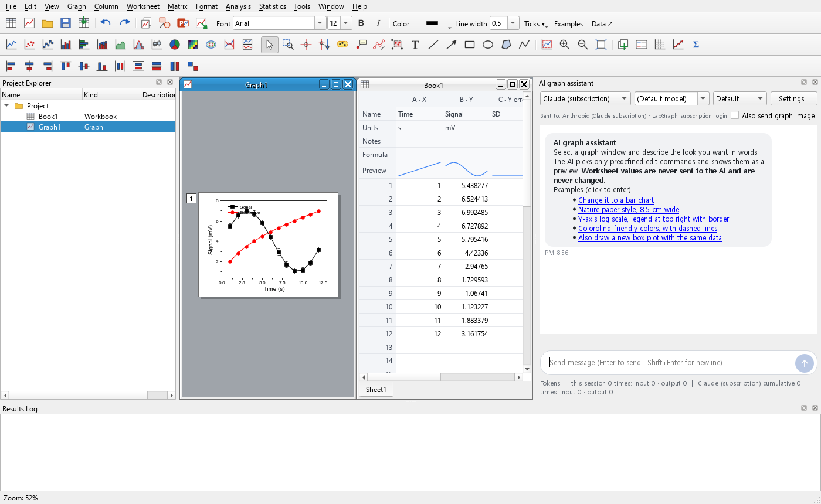Open the yellow folder icon

[x=48, y=23]
